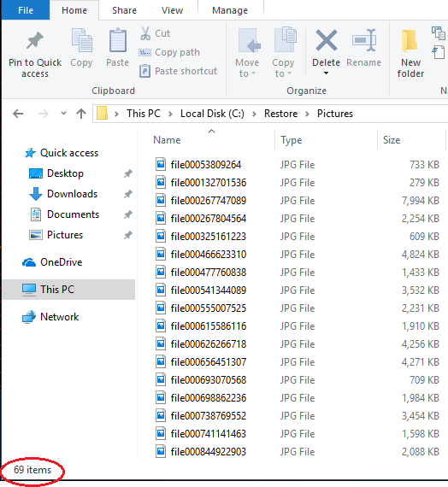Cut the selected item with scissors icon
Viewport: 448px width, 487px height.
144,33
